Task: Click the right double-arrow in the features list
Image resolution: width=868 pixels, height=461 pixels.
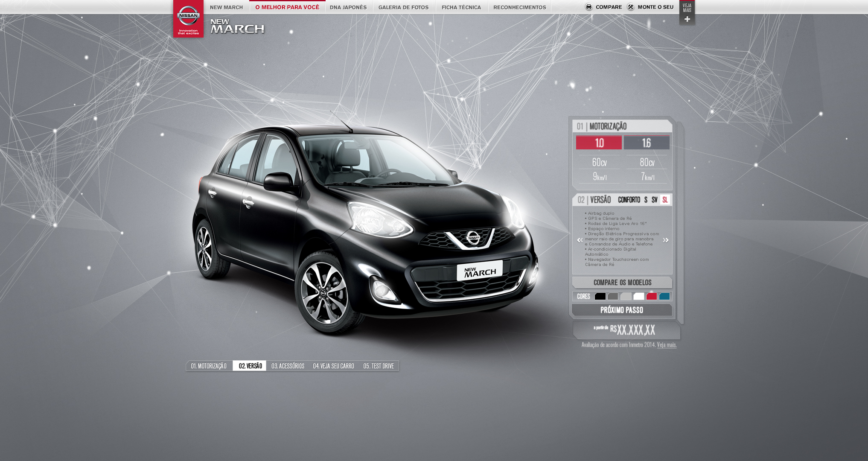Action: [665, 240]
